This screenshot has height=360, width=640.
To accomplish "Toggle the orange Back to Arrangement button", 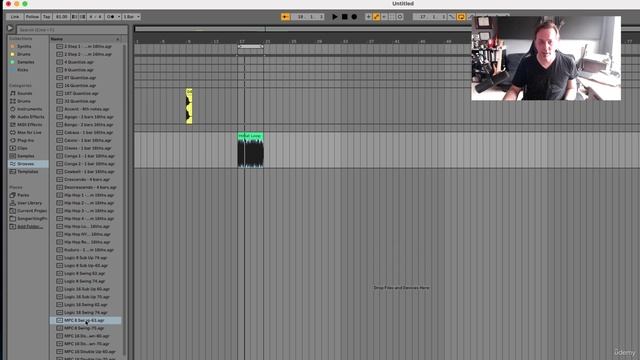I will 285,17.
